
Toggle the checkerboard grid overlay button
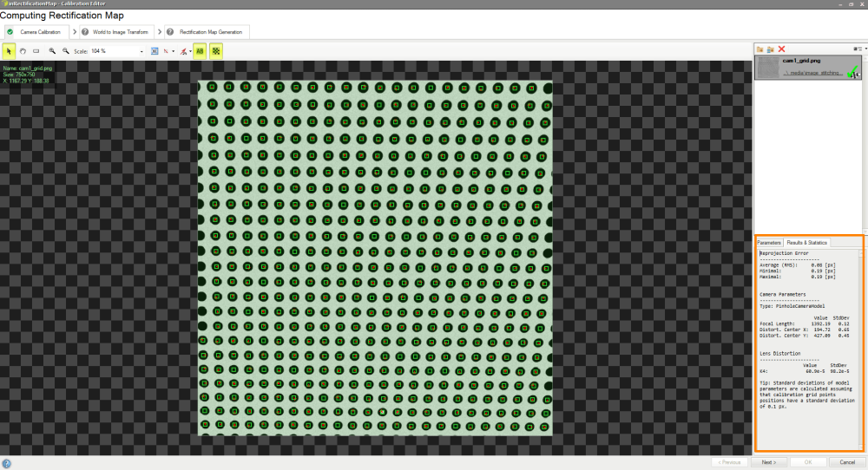[216, 51]
